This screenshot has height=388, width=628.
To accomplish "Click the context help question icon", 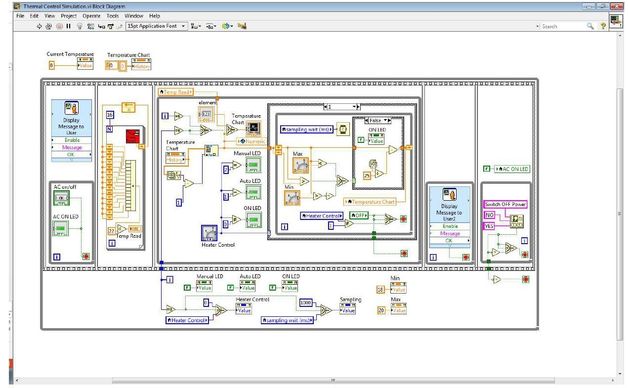I will pyautogui.click(x=603, y=26).
